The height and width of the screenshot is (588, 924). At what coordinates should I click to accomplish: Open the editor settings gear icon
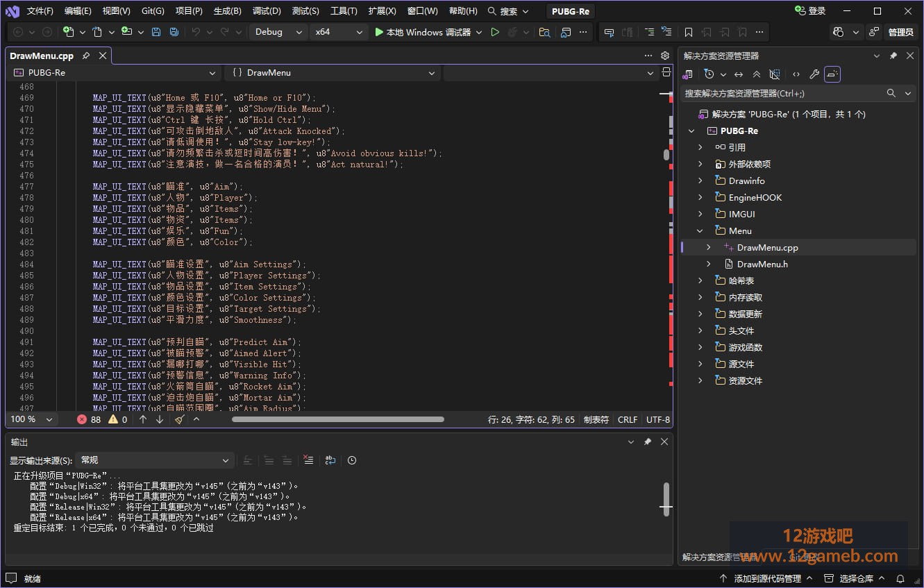(x=665, y=56)
